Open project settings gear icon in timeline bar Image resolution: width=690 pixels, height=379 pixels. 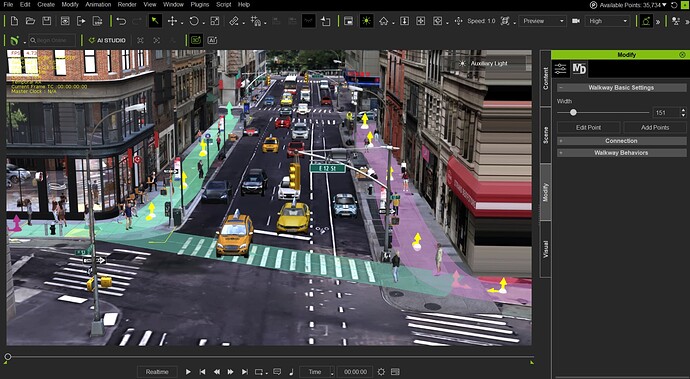click(x=381, y=372)
